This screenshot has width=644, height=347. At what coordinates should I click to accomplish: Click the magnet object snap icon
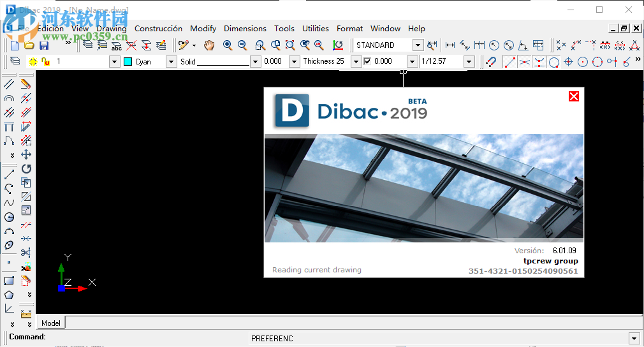pyautogui.click(x=491, y=62)
